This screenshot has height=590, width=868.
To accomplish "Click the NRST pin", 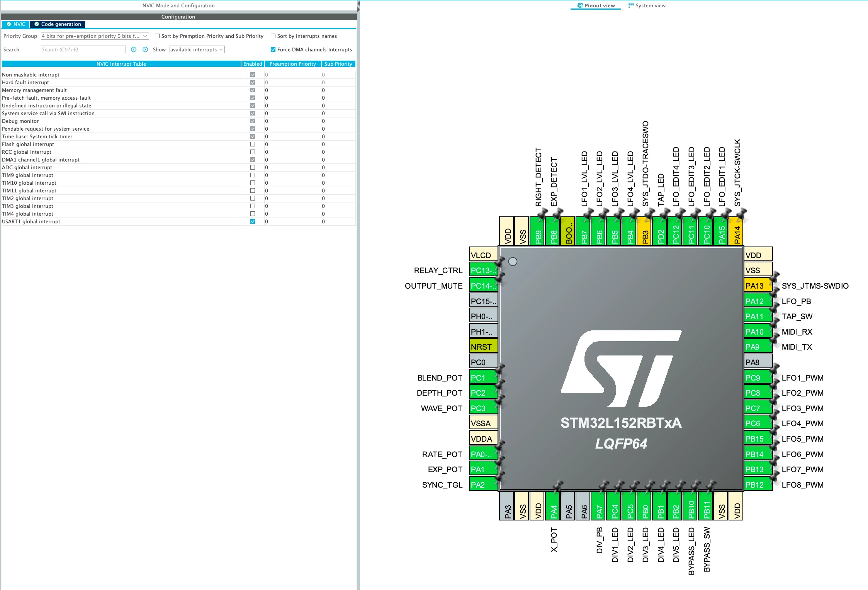I will [483, 347].
